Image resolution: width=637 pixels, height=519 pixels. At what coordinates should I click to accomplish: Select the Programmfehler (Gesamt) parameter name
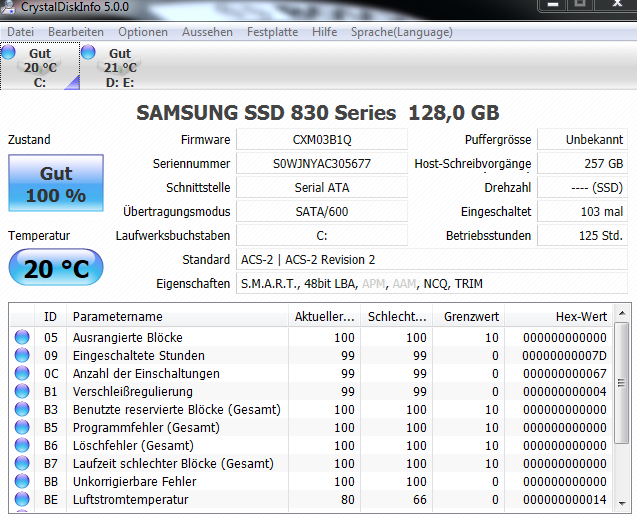(146, 427)
